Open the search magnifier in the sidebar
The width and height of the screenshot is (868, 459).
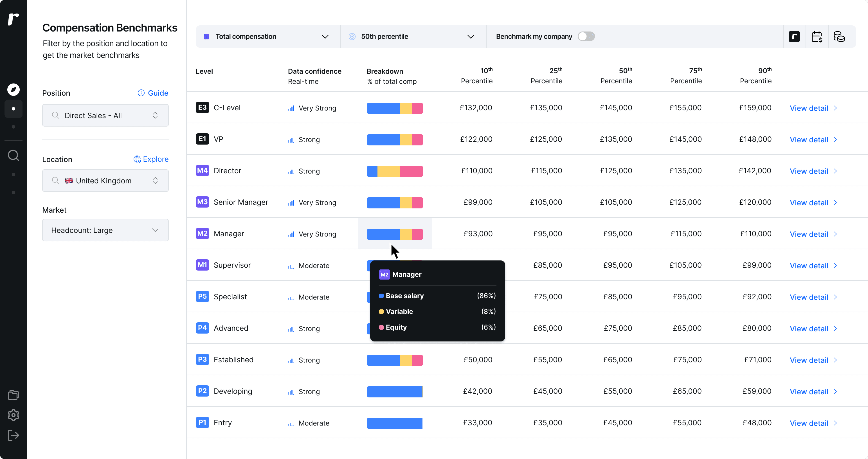(x=14, y=155)
